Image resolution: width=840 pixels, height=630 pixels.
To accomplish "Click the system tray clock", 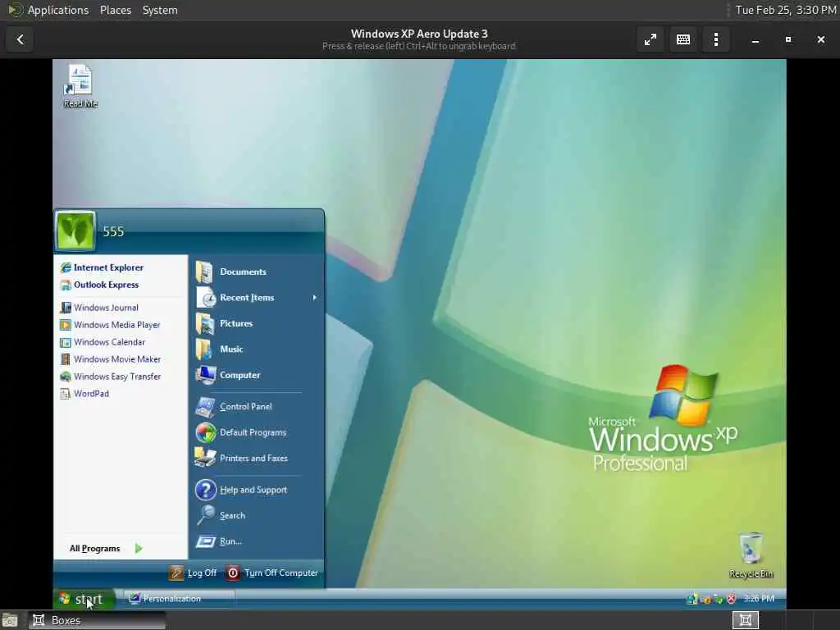I will click(759, 598).
